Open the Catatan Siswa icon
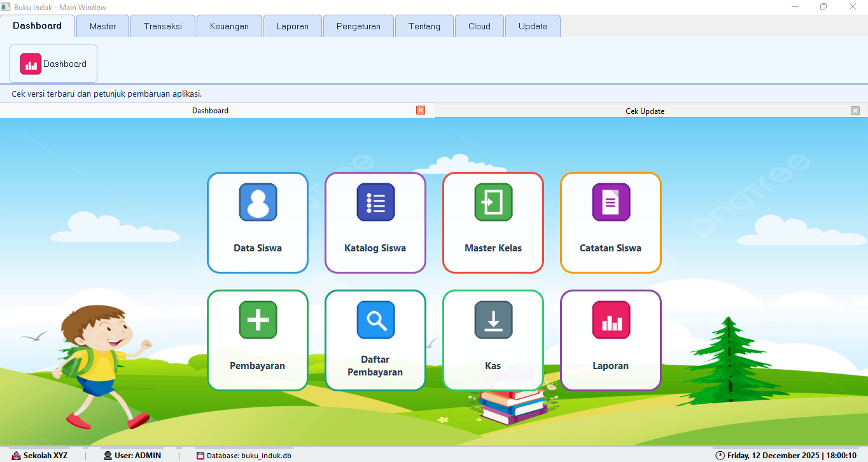The image size is (868, 462). pos(610,202)
